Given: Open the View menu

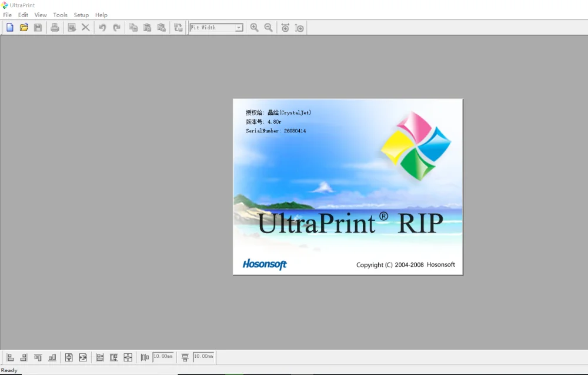Looking at the screenshot, I should point(41,15).
